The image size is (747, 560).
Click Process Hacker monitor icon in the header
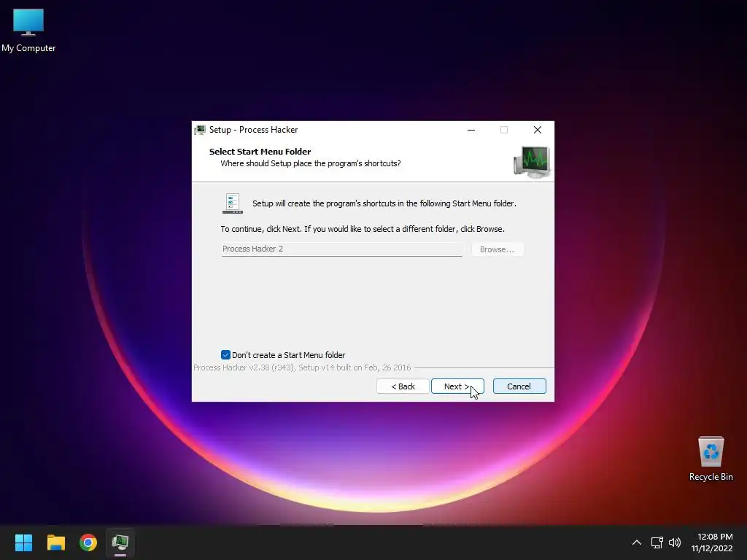point(532,162)
